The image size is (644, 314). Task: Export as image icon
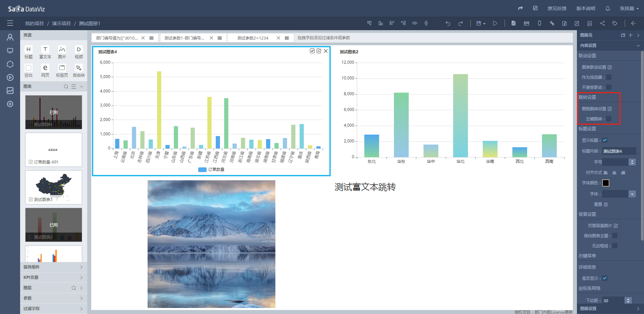[x=590, y=23]
